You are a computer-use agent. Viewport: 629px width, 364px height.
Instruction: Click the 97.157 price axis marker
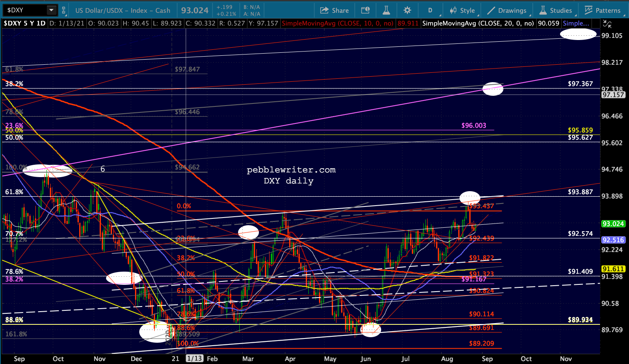tap(613, 95)
